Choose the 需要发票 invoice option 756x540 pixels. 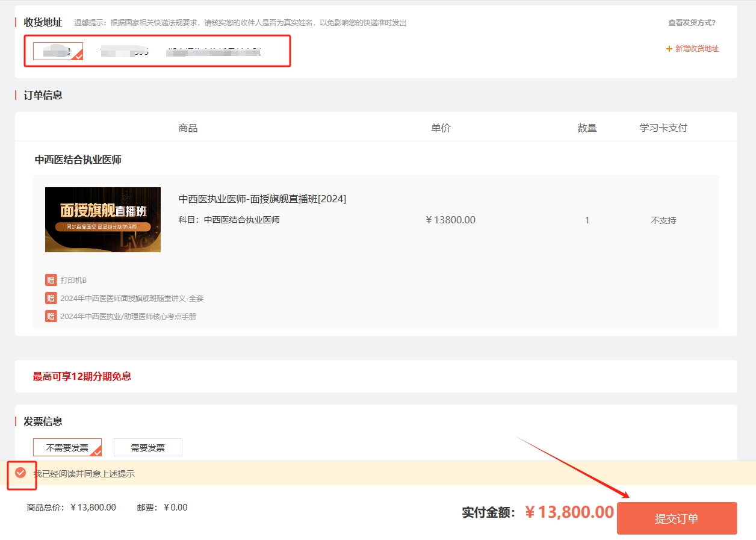click(x=147, y=447)
